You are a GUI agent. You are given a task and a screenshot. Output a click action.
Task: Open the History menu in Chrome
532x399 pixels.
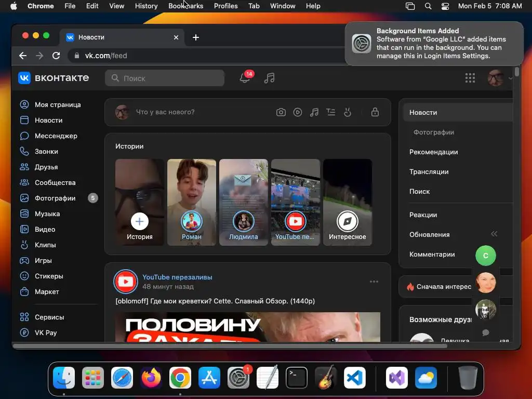point(146,6)
